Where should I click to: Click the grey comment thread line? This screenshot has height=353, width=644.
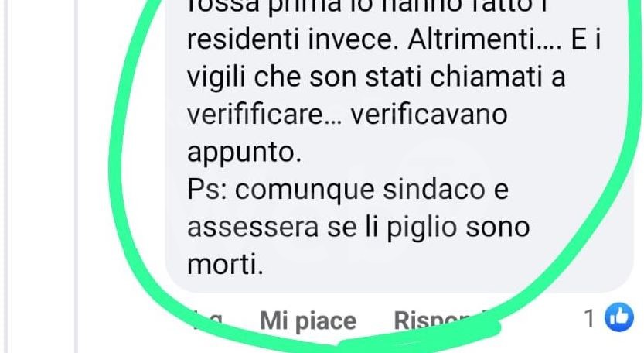point(77,176)
